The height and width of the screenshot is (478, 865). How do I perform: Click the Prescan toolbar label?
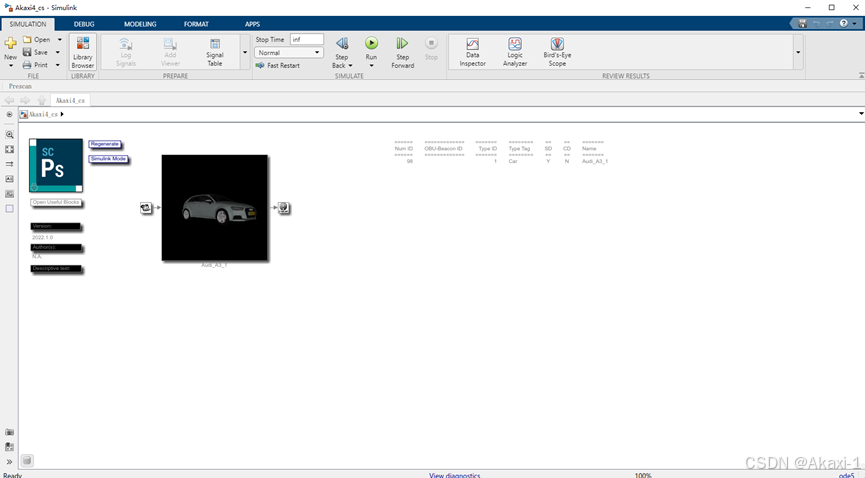pyautogui.click(x=20, y=86)
